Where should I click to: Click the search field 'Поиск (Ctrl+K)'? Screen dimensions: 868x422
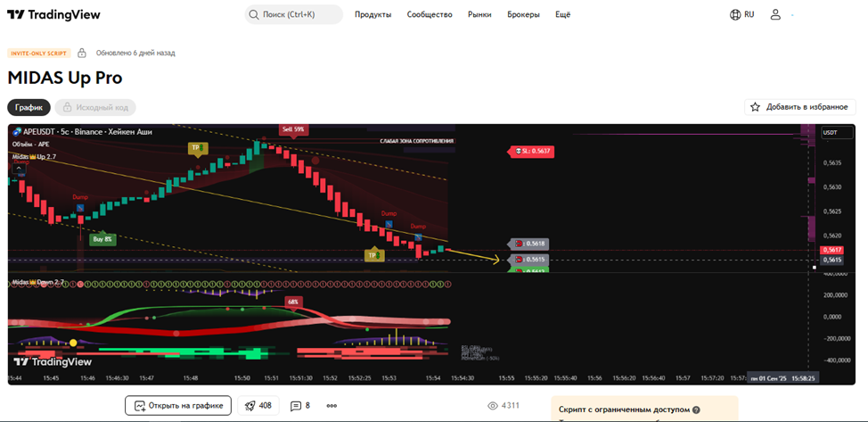[294, 15]
